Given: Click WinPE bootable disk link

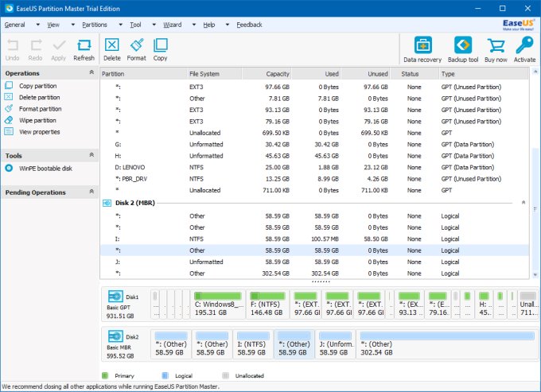Looking at the screenshot, I should click(x=45, y=168).
